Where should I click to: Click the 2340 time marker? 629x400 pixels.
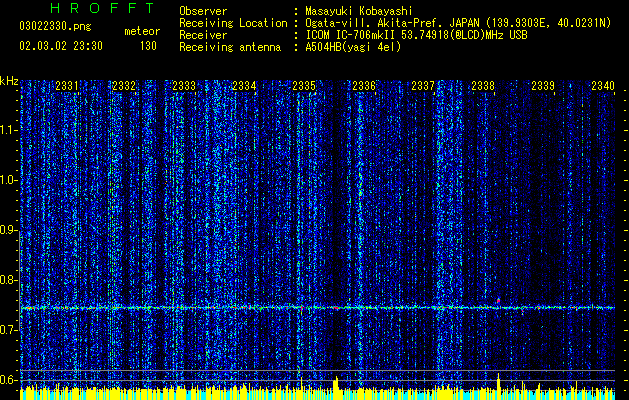tap(603, 85)
